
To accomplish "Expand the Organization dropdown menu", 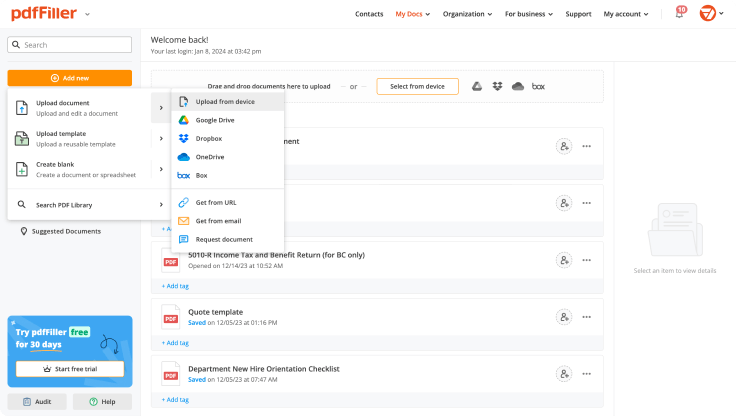I will tap(468, 15).
